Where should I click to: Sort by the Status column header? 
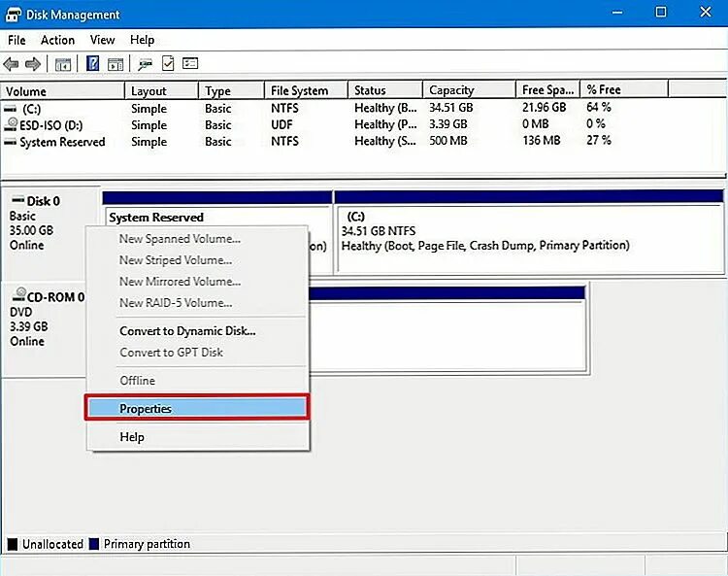(385, 90)
